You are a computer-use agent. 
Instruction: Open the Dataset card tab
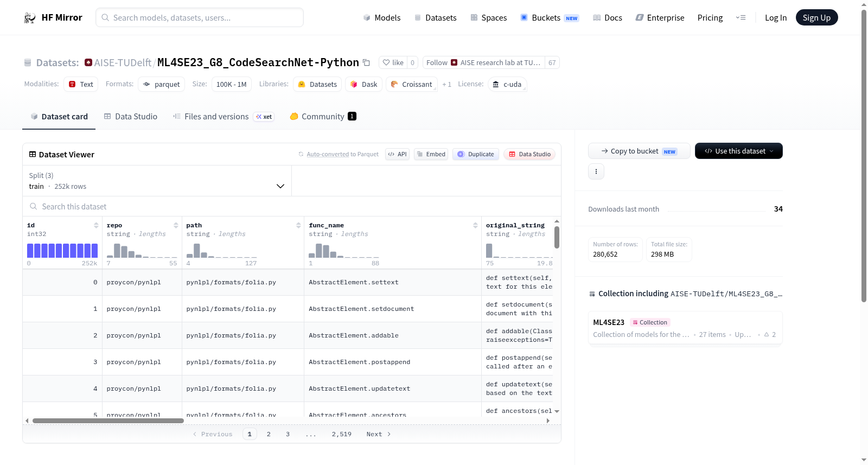59,117
